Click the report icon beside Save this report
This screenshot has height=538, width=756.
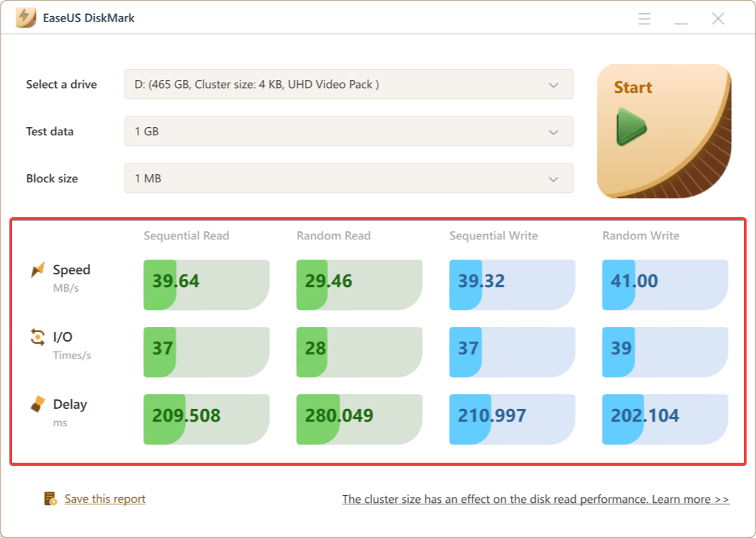coord(50,498)
